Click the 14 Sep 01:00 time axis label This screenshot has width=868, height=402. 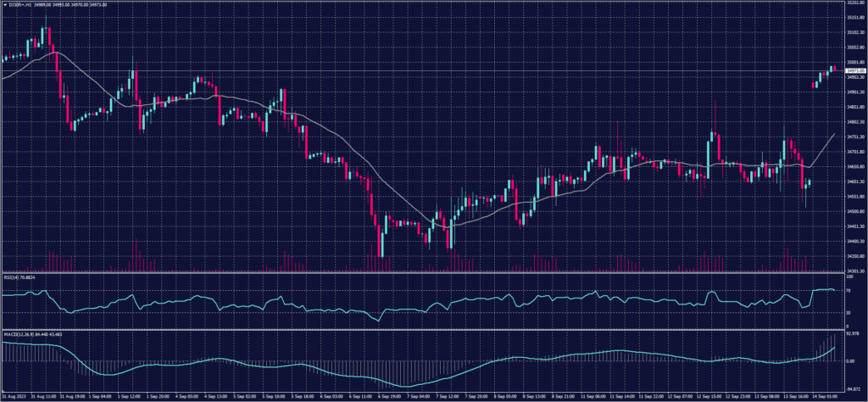tap(825, 396)
